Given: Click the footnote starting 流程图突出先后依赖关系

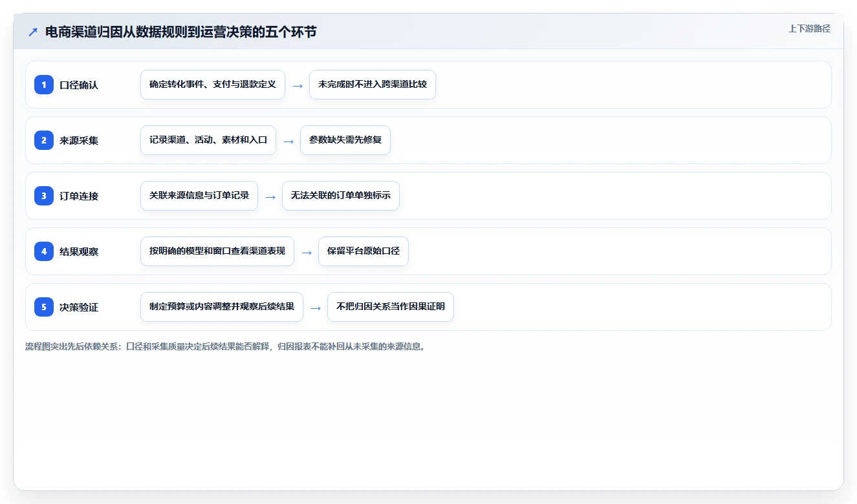Looking at the screenshot, I should (x=225, y=346).
